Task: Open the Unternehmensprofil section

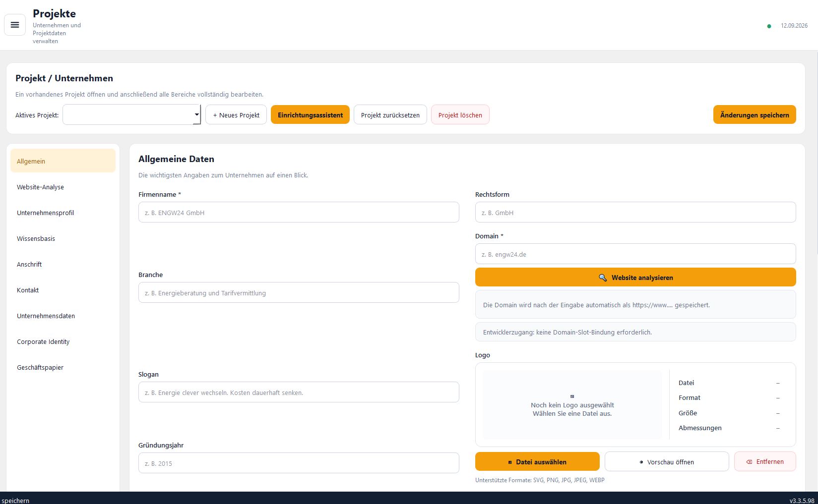Action: pos(63,213)
